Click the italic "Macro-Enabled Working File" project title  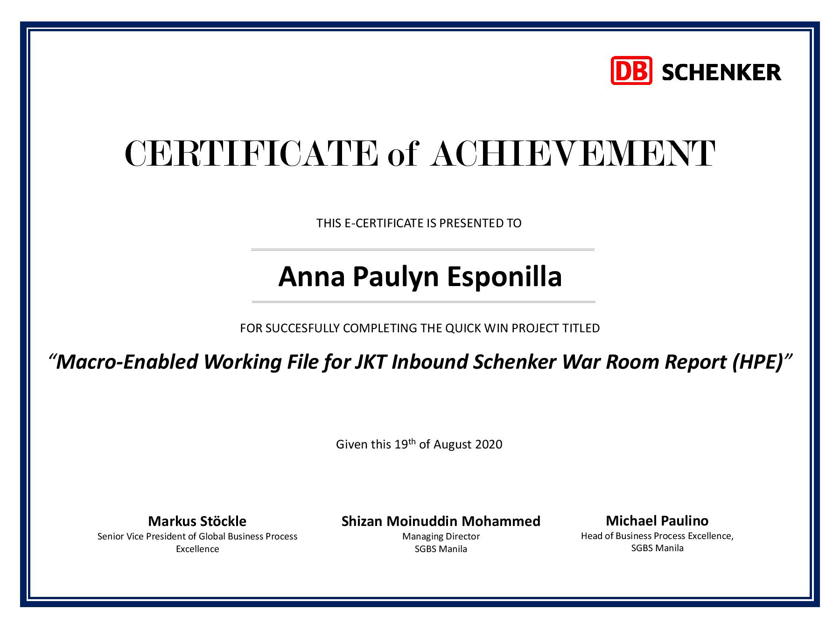(x=420, y=362)
